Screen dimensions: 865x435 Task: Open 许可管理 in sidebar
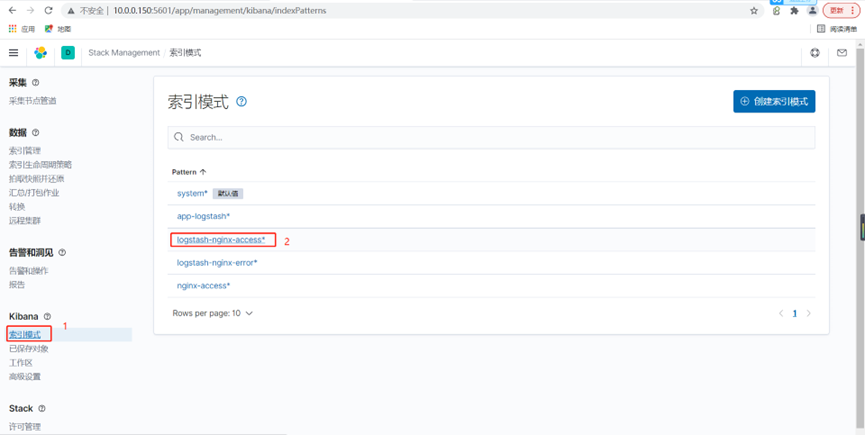[25, 427]
